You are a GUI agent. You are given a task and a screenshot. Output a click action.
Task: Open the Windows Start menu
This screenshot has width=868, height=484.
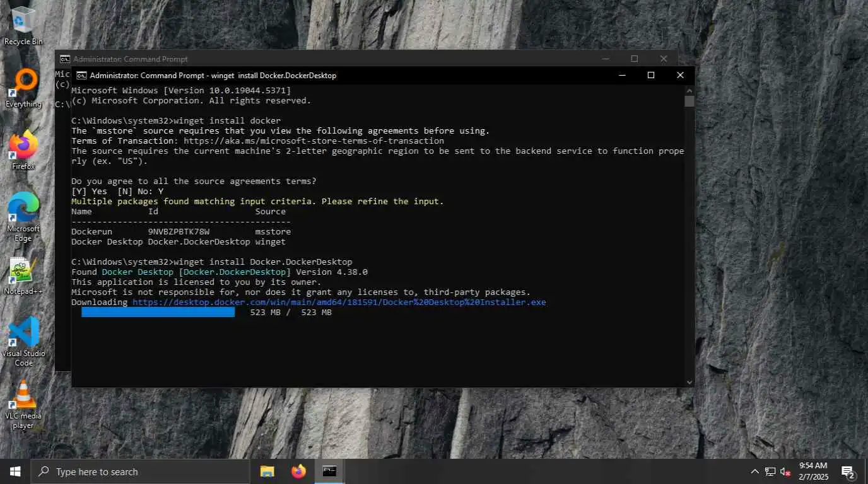(15, 471)
